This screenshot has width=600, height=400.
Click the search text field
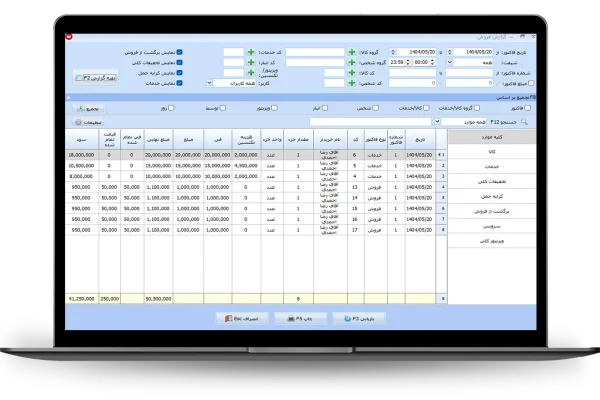[370, 122]
